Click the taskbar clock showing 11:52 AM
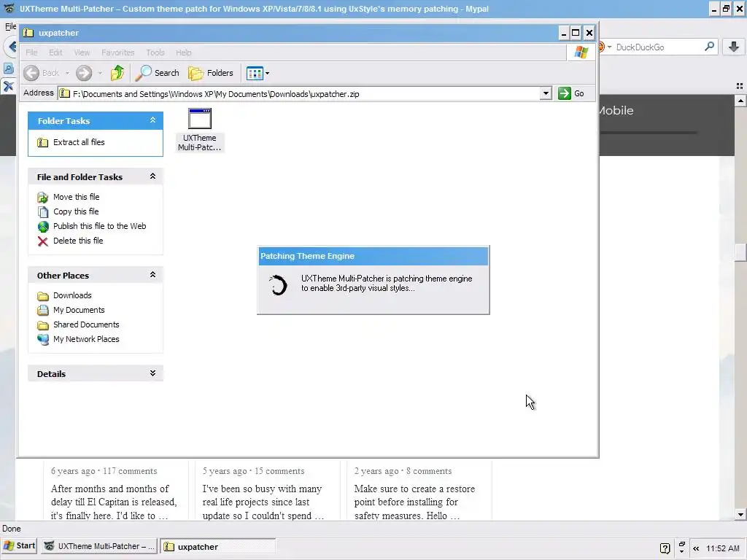Image resolution: width=747 pixels, height=560 pixels. (723, 548)
